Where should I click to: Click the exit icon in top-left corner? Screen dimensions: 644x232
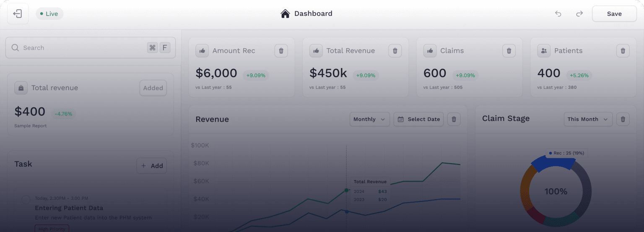coord(18,14)
